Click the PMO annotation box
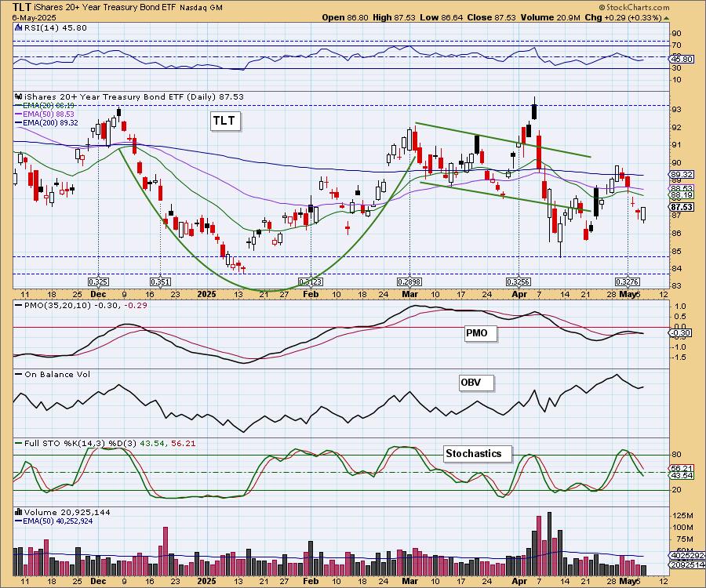This screenshot has height=588, width=706. click(x=480, y=333)
